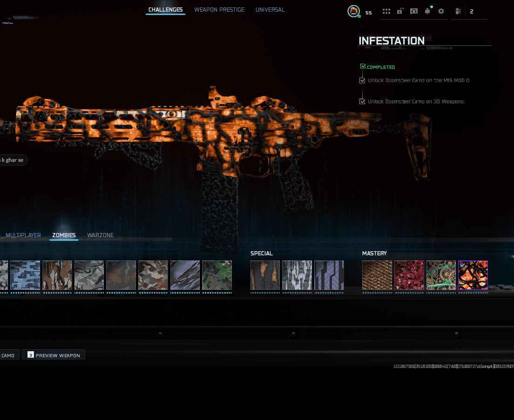This screenshot has width=514, height=420.
Task: Open the notifications bell icon
Action: [x=428, y=11]
